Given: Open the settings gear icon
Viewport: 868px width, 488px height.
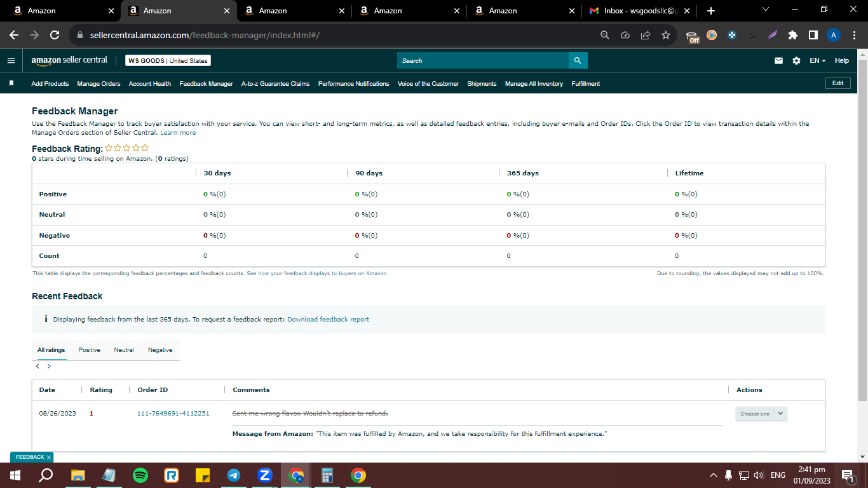Looking at the screenshot, I should [796, 61].
